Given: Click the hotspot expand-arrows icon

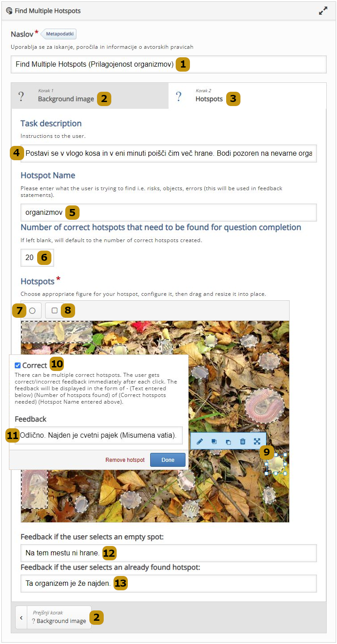Looking at the screenshot, I should [257, 441].
